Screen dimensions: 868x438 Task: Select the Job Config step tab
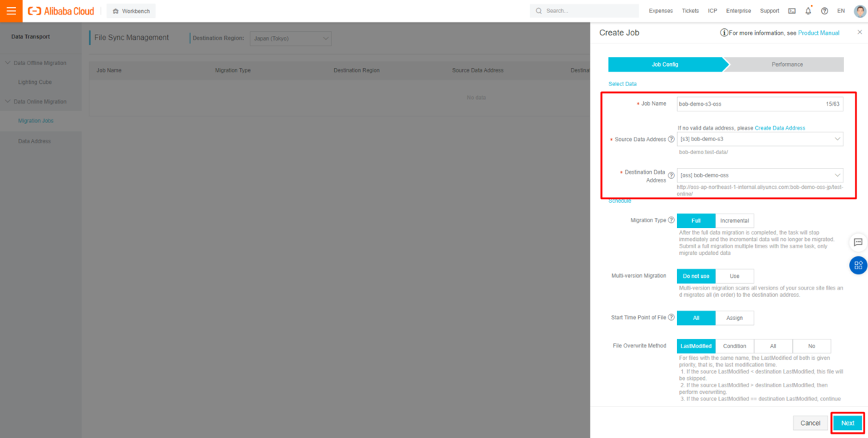tap(665, 64)
